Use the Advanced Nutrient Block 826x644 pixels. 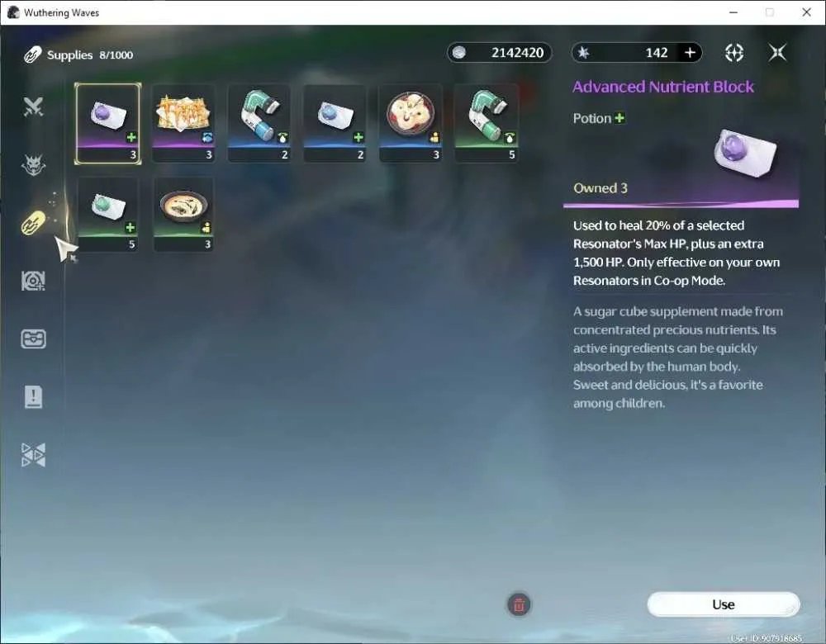point(724,604)
